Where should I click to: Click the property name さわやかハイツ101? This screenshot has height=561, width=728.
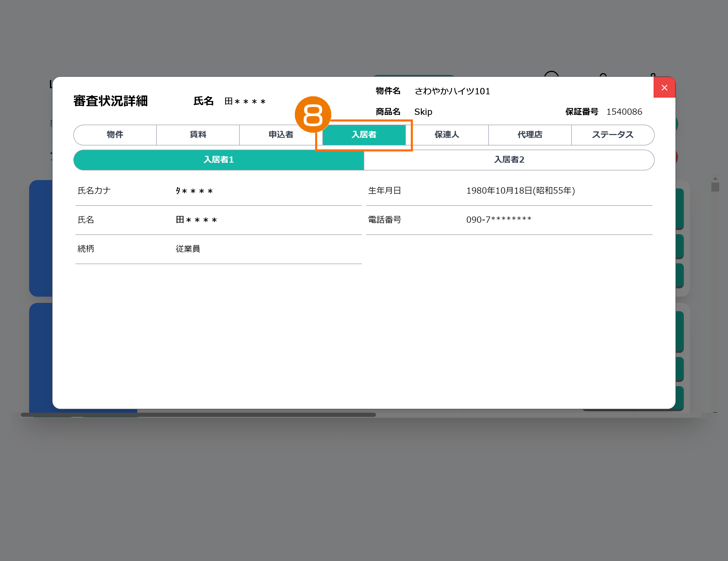[x=452, y=91]
